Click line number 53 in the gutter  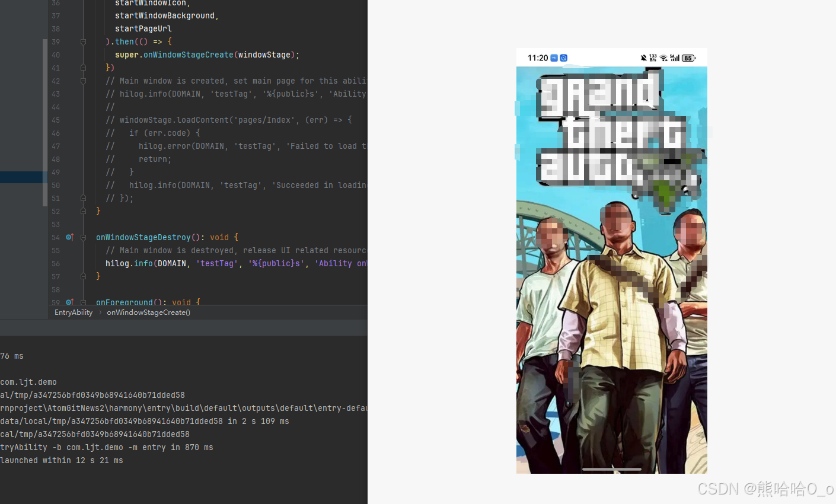pos(56,224)
